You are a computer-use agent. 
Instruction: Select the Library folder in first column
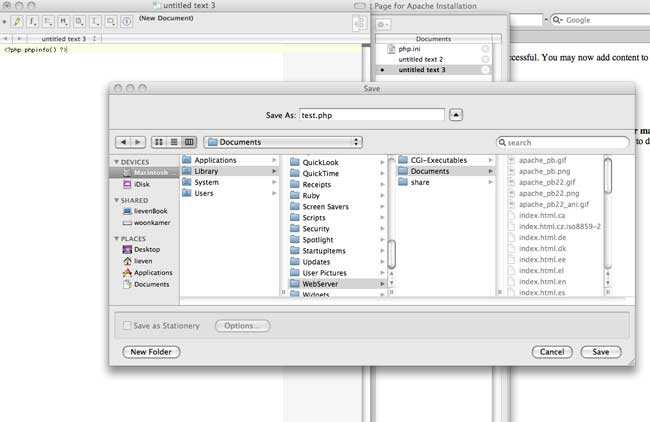(x=230, y=171)
